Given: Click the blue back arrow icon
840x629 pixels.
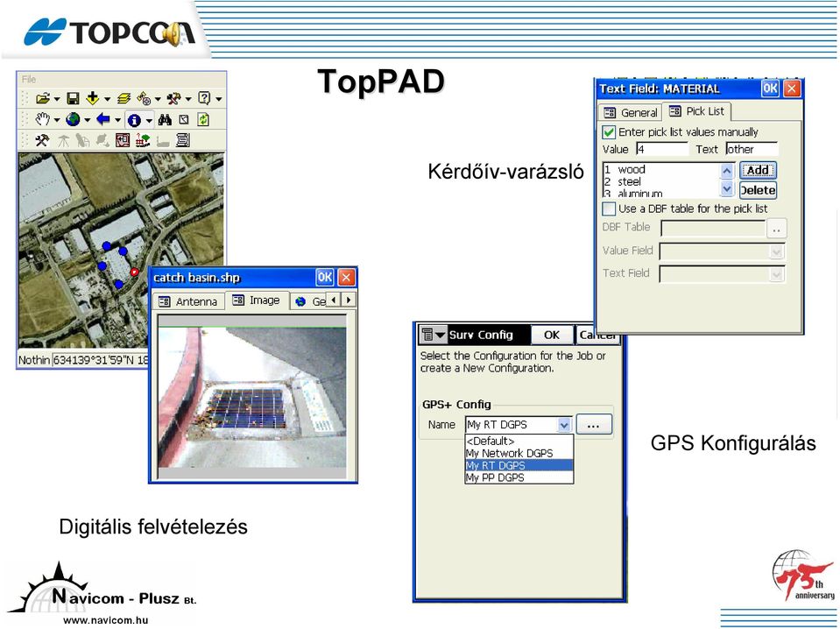Looking at the screenshot, I should (x=102, y=119).
